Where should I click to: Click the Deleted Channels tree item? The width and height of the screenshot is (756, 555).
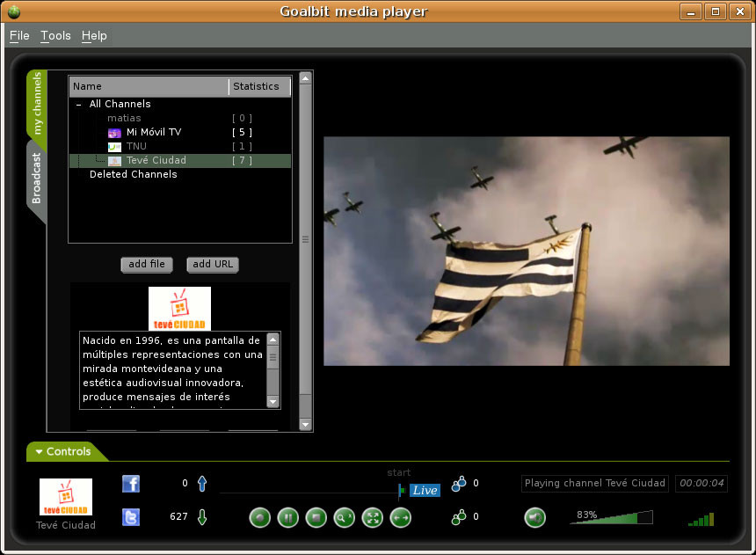click(133, 174)
